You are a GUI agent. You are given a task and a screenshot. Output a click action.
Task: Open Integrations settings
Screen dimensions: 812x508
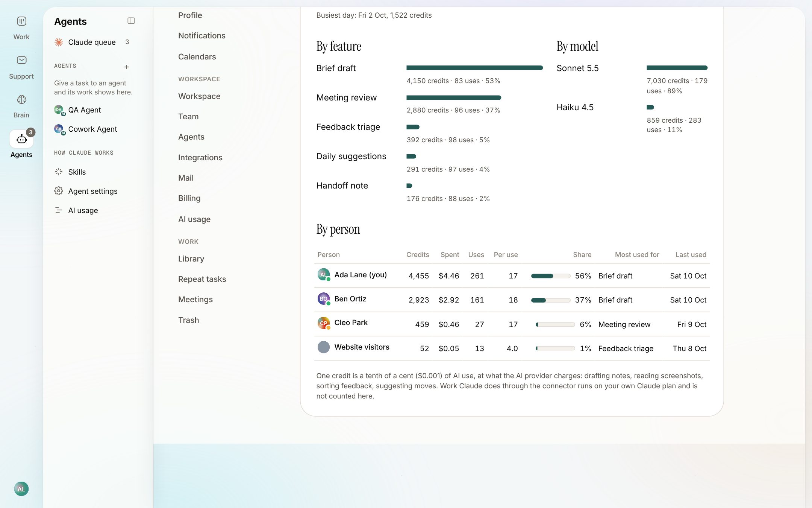tap(200, 157)
